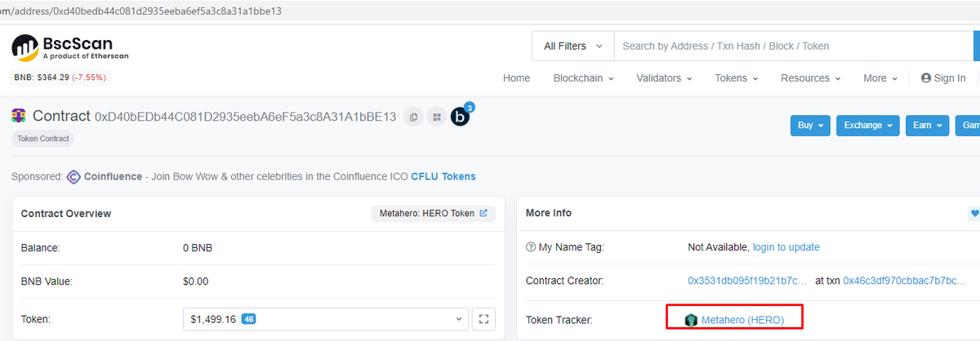
Task: Open the Blockscan chat 'b' icon
Action: point(461,117)
